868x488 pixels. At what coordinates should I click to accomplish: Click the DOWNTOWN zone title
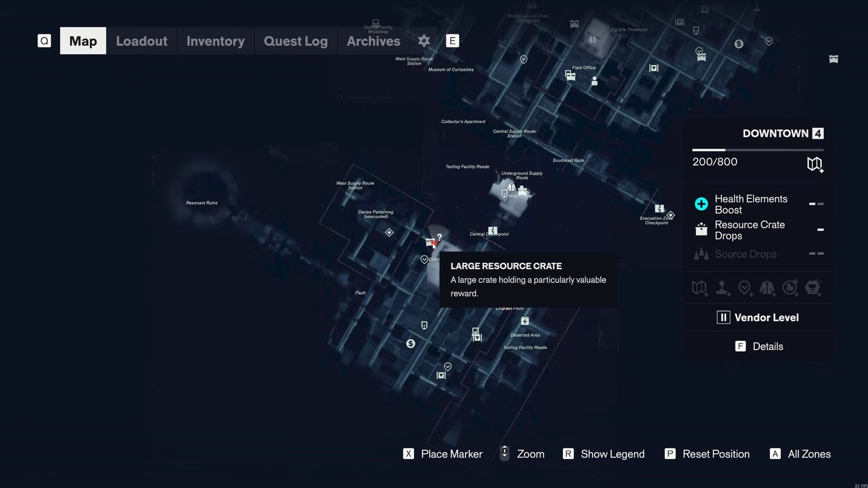775,134
